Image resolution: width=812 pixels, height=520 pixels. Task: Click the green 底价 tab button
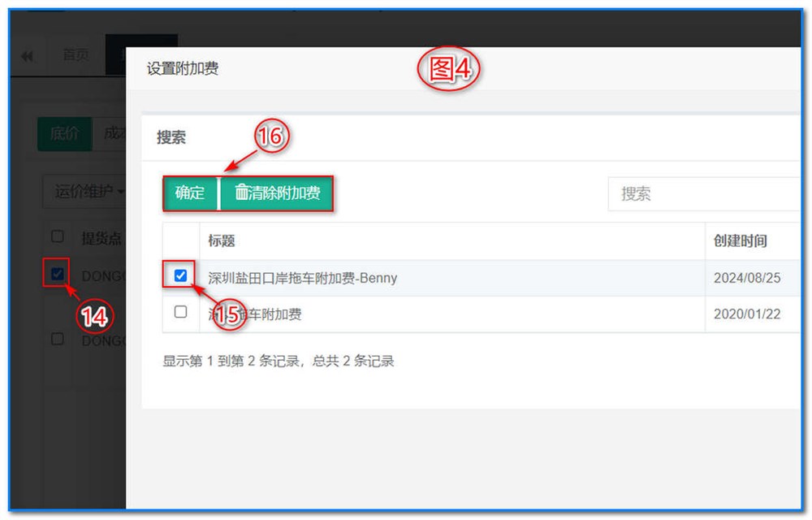(63, 134)
